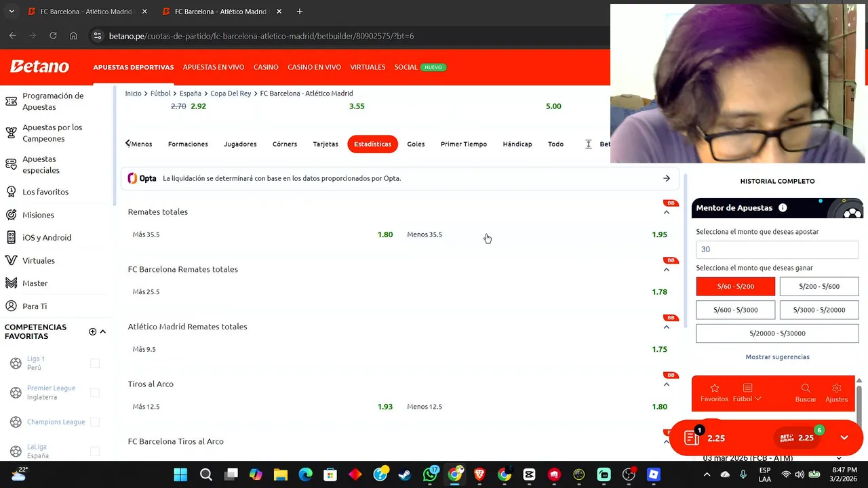Click the Betano logo
The image size is (868, 488).
point(39,66)
